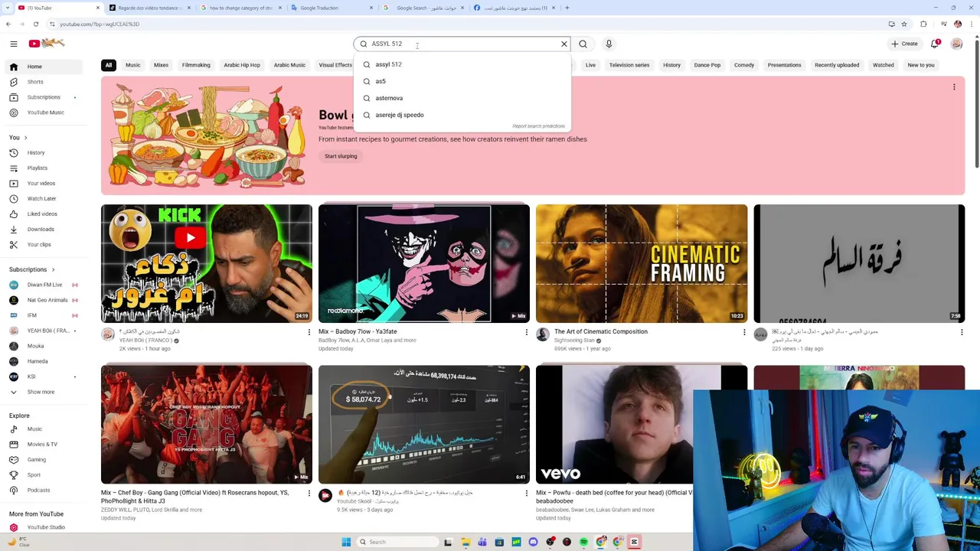Image resolution: width=980 pixels, height=551 pixels.
Task: Open the KICK video thumbnail
Action: pyautogui.click(x=207, y=263)
